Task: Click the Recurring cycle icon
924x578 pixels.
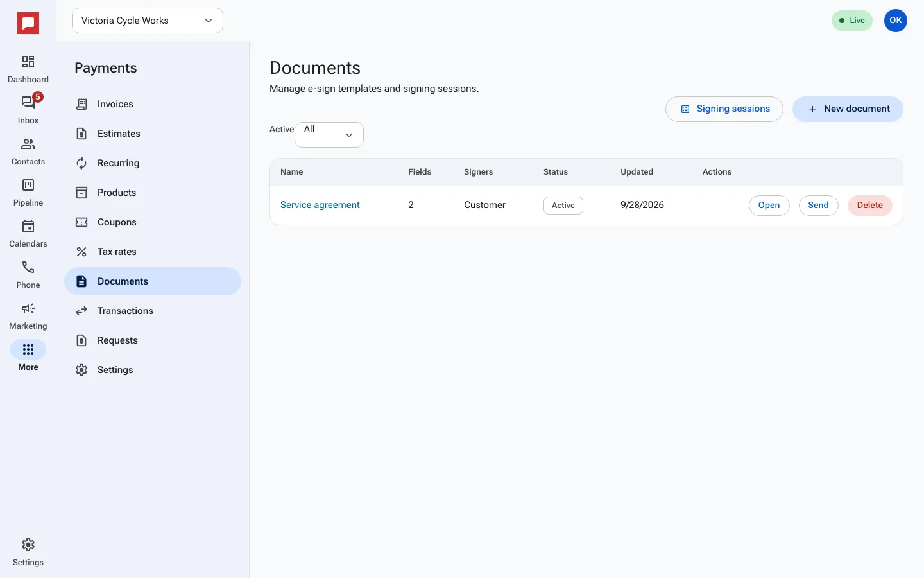Action: coord(81,163)
